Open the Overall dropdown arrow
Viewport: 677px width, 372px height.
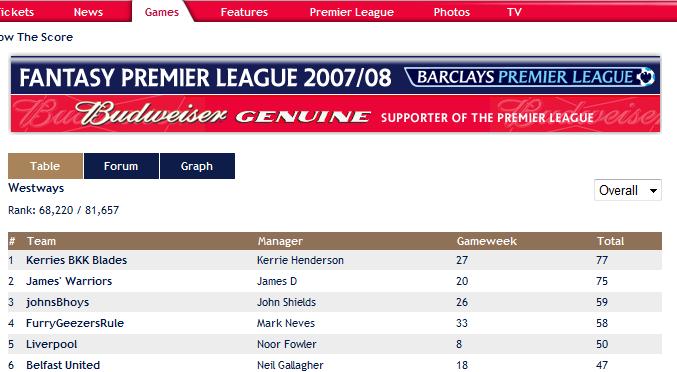(x=653, y=190)
